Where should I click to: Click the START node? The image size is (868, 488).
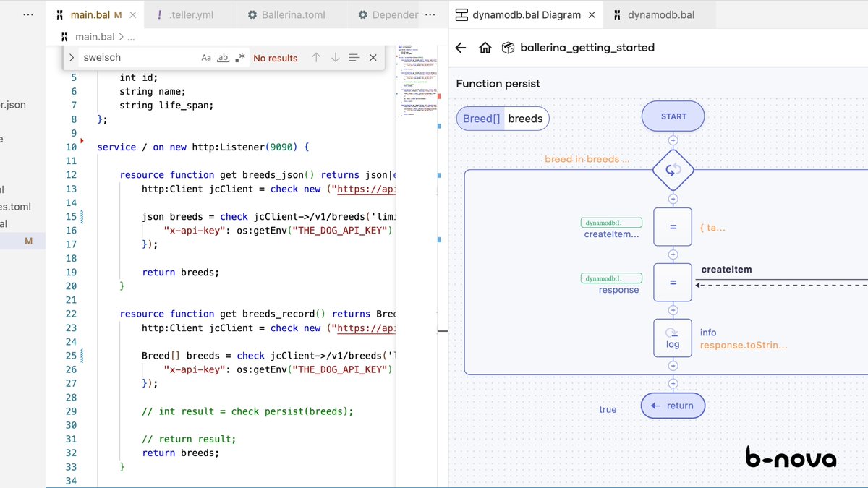point(673,116)
